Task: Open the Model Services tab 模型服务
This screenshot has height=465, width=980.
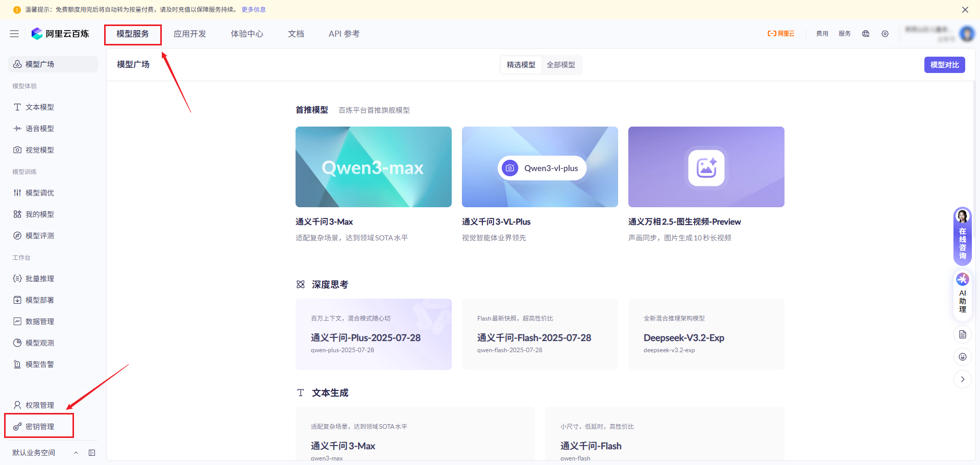Action: (x=133, y=34)
